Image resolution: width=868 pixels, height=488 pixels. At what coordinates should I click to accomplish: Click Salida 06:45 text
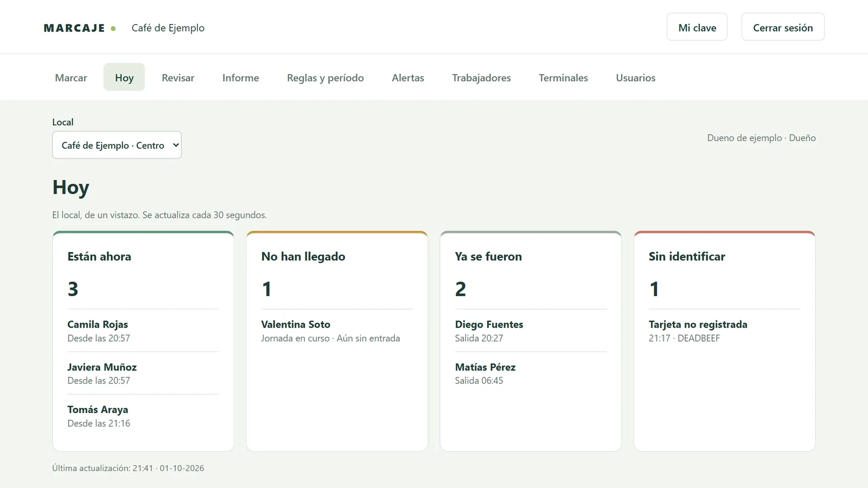coord(479,381)
